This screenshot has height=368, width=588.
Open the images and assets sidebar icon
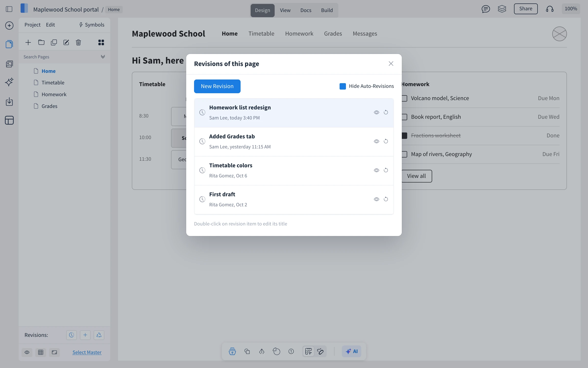[9, 64]
